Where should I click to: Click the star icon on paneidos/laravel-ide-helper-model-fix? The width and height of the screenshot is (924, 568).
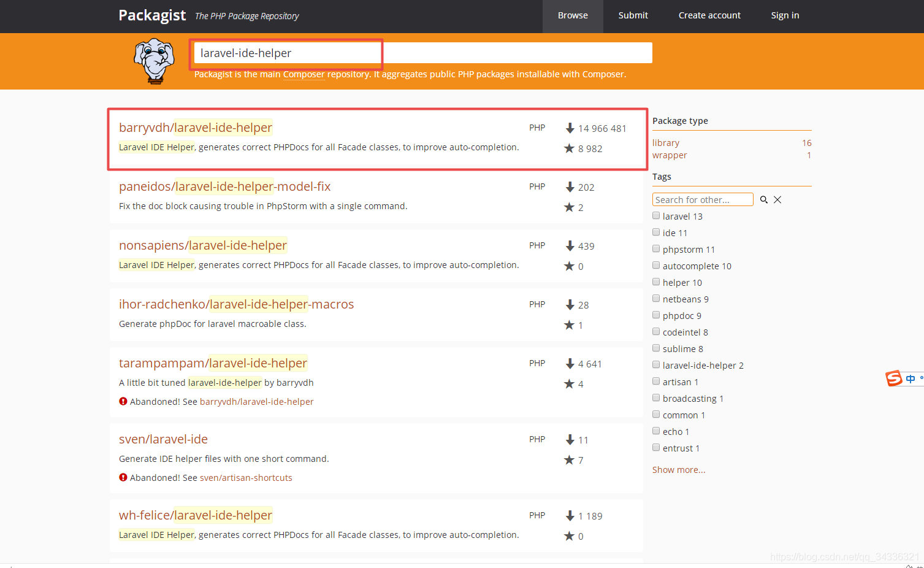568,207
